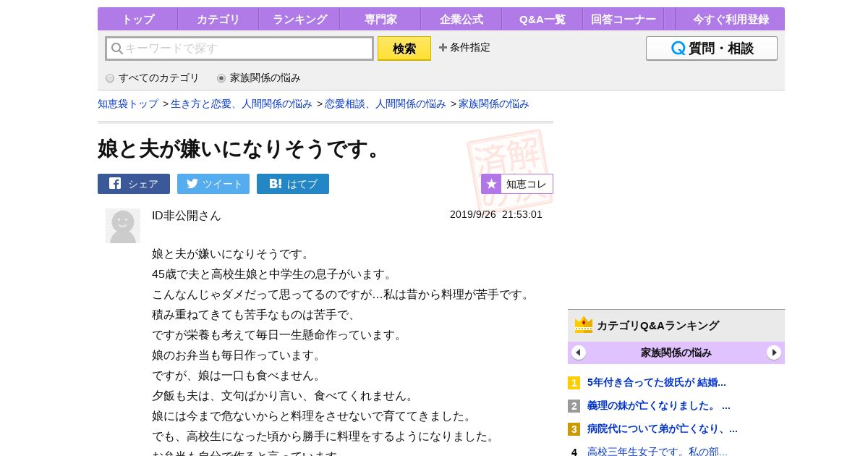Click the 家族関係の悩み ranking category label
This screenshot has width=868, height=456.
click(676, 352)
